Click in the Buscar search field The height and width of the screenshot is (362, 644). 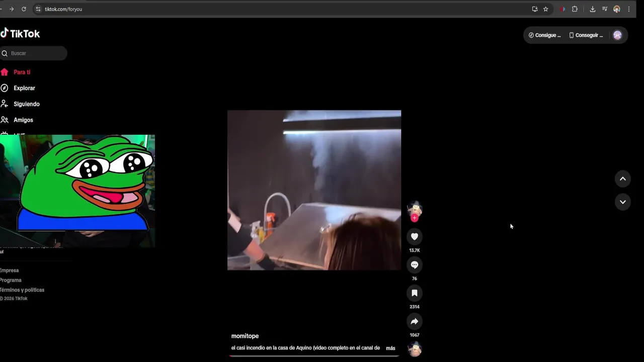coord(34,53)
